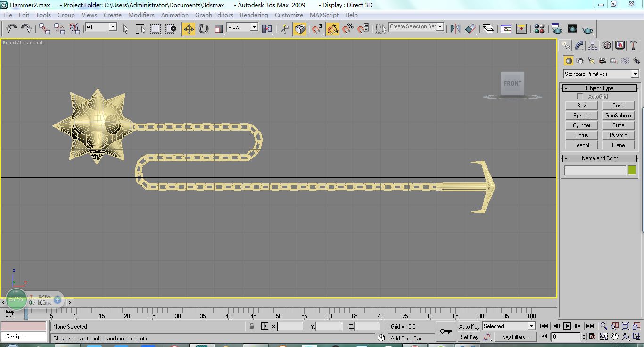Screen dimensions: 644x347
Task: Open key mode Selected dropdown
Action: [531, 326]
